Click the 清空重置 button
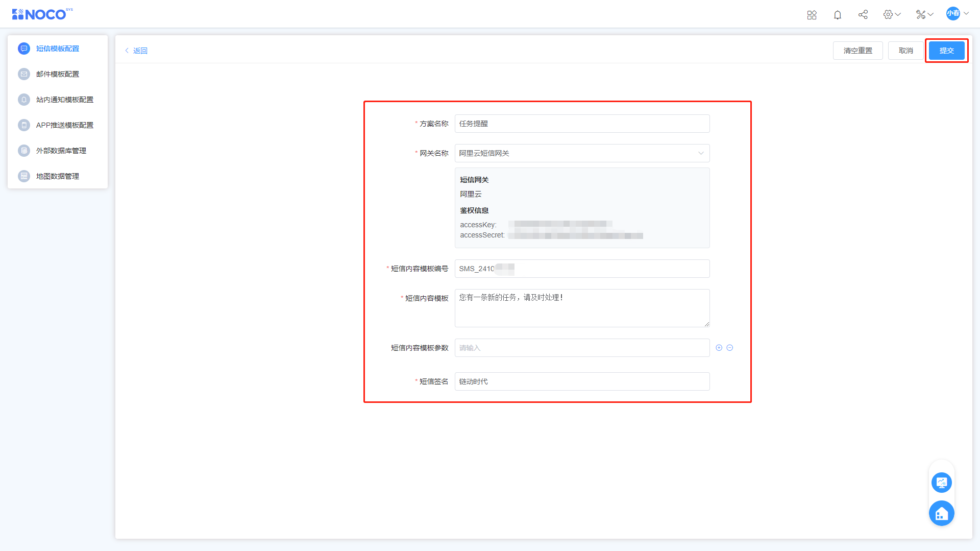Image resolution: width=980 pixels, height=551 pixels. 857,51
